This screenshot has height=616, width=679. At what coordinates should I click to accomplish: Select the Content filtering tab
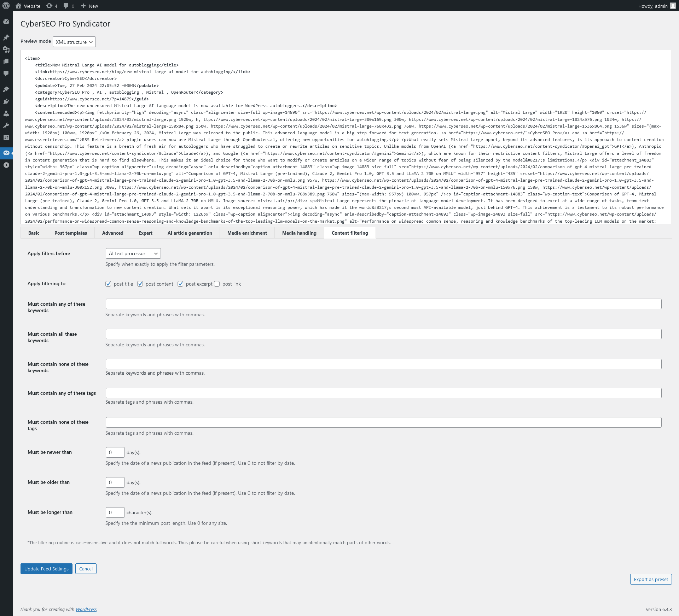point(350,233)
